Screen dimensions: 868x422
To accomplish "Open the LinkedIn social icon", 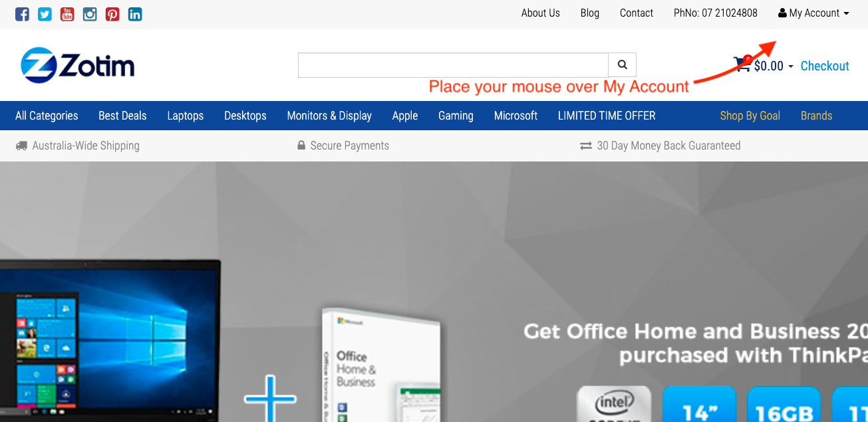I will (135, 14).
